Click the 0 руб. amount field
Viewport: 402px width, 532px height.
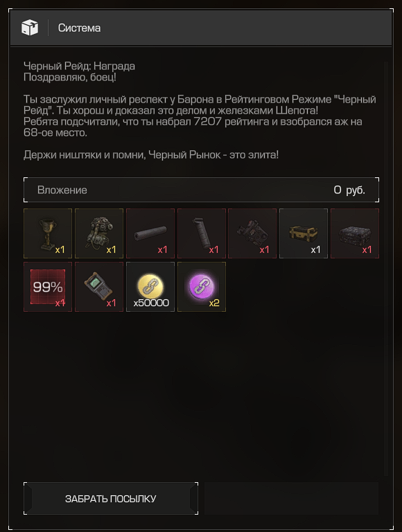click(349, 190)
